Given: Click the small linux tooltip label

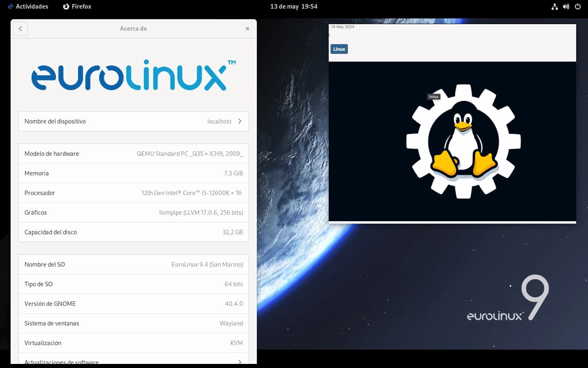Looking at the screenshot, I should [x=434, y=97].
